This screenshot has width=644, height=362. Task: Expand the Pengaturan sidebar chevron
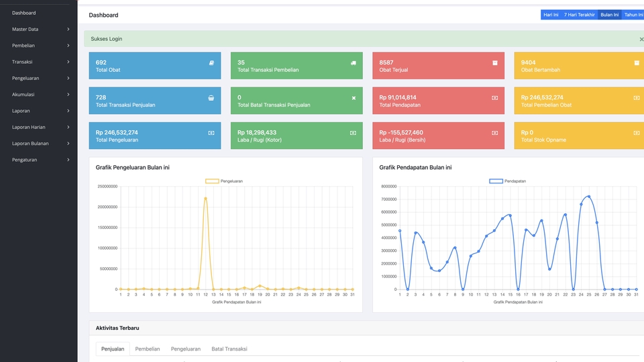pos(68,160)
